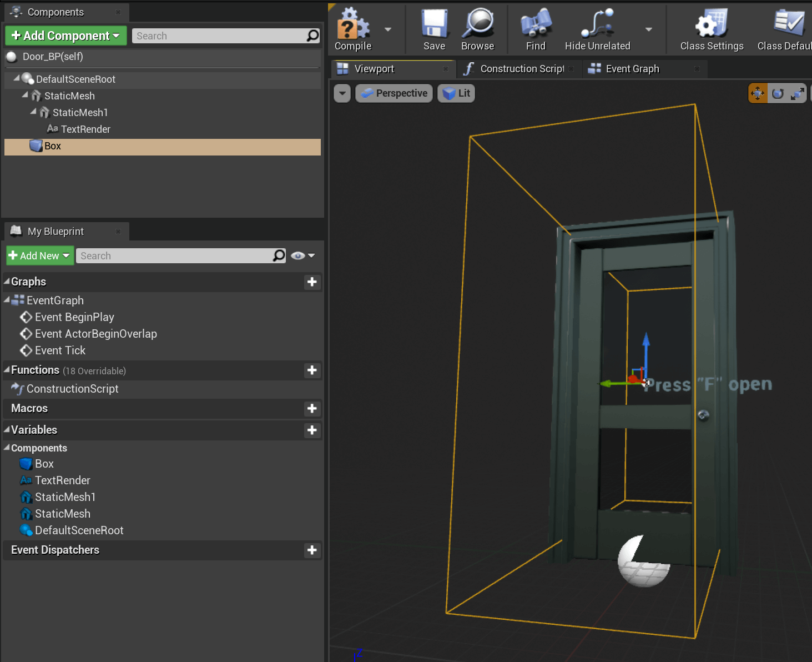Open the Lit view mode menu
This screenshot has width=812, height=662.
pyautogui.click(x=456, y=93)
